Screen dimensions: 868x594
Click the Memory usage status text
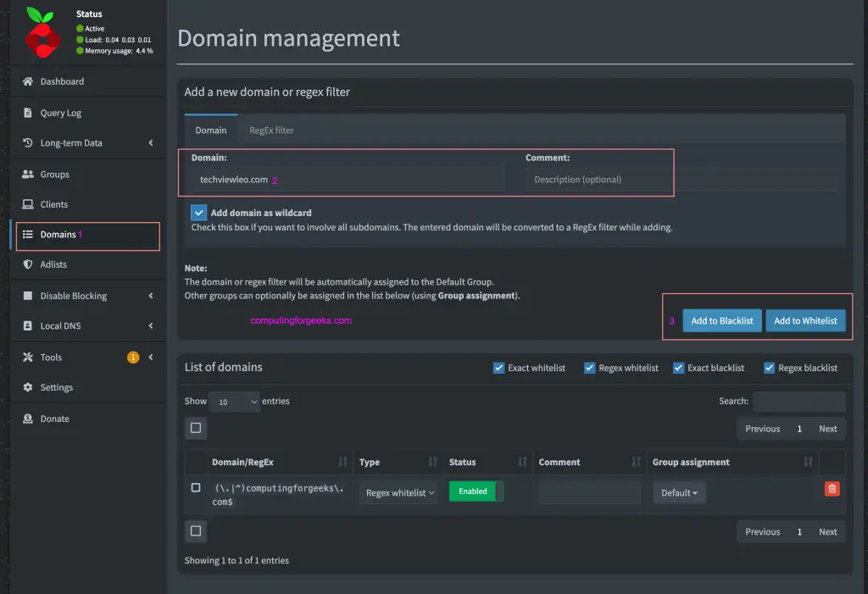click(x=119, y=51)
